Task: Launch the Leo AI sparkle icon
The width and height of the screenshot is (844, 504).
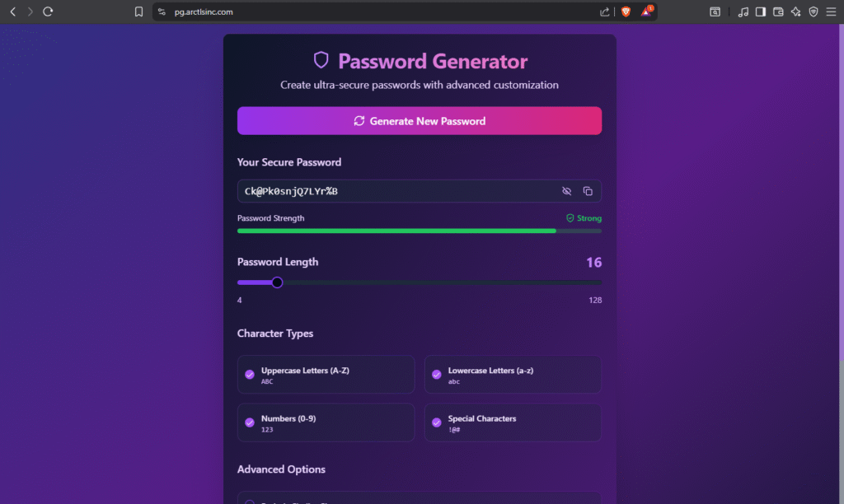Action: [x=795, y=12]
